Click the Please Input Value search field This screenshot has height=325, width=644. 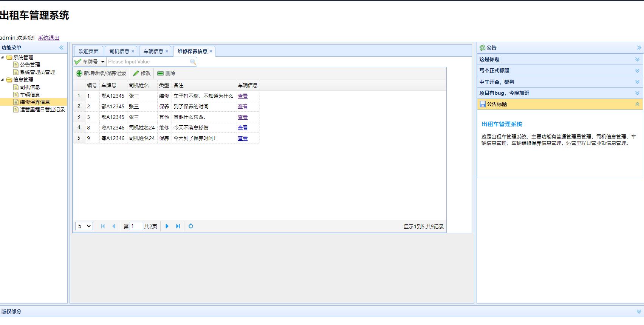tap(147, 62)
